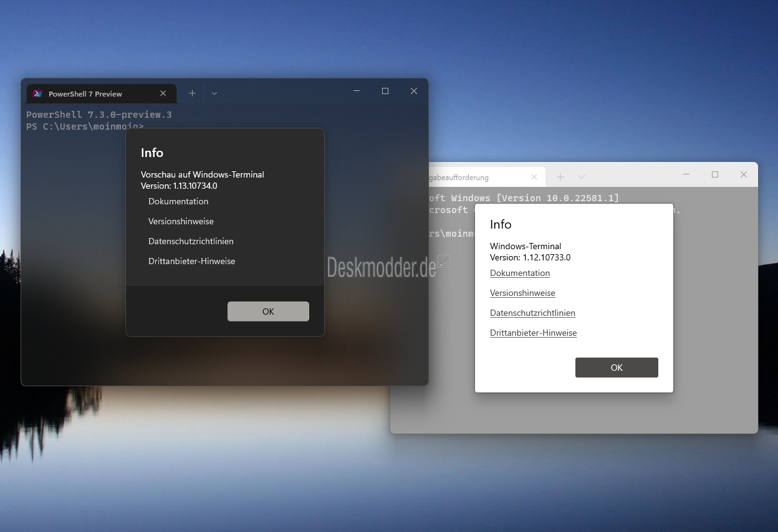The image size is (778, 532).
Task: Expand the profile dropdown in the PowerShell window
Action: pos(214,93)
